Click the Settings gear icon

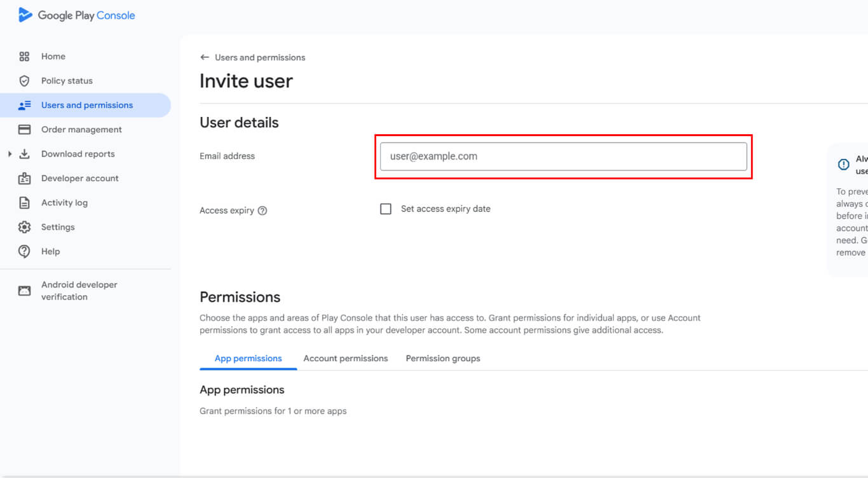click(24, 227)
